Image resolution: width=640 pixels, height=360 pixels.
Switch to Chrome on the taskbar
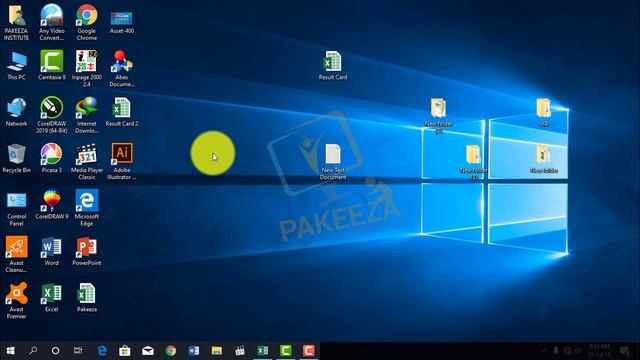point(171,351)
